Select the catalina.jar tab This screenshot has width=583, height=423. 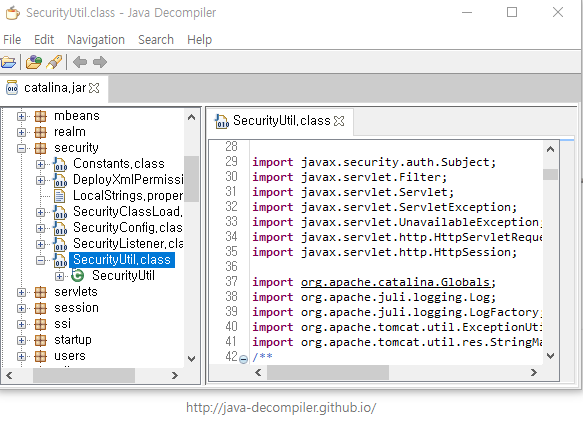pos(55,88)
